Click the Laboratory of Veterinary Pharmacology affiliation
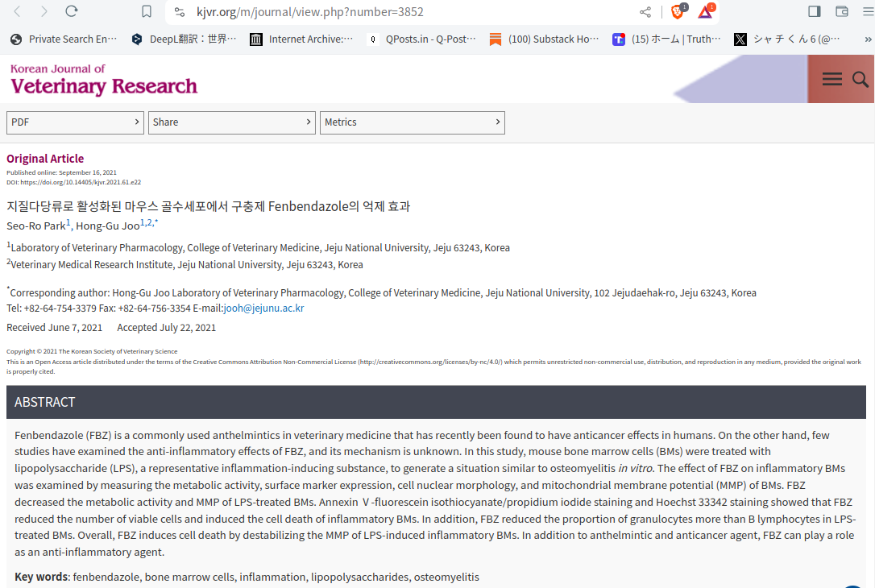 (260, 248)
